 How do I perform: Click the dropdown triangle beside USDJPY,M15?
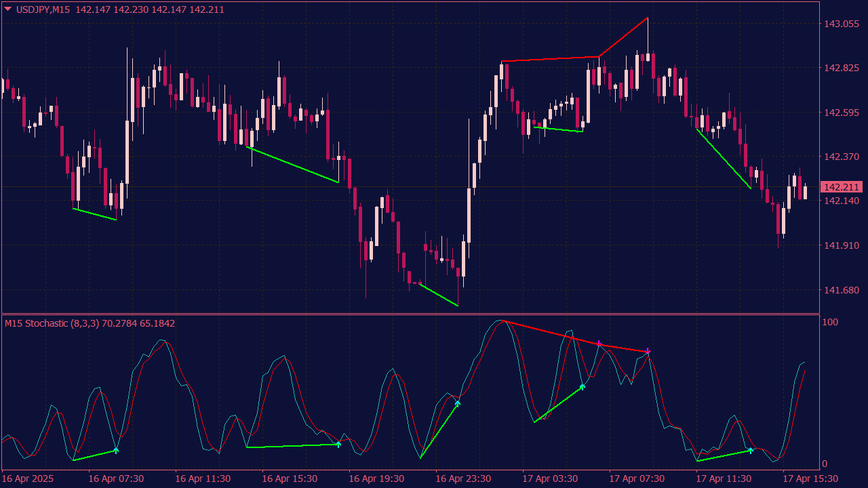[8, 9]
